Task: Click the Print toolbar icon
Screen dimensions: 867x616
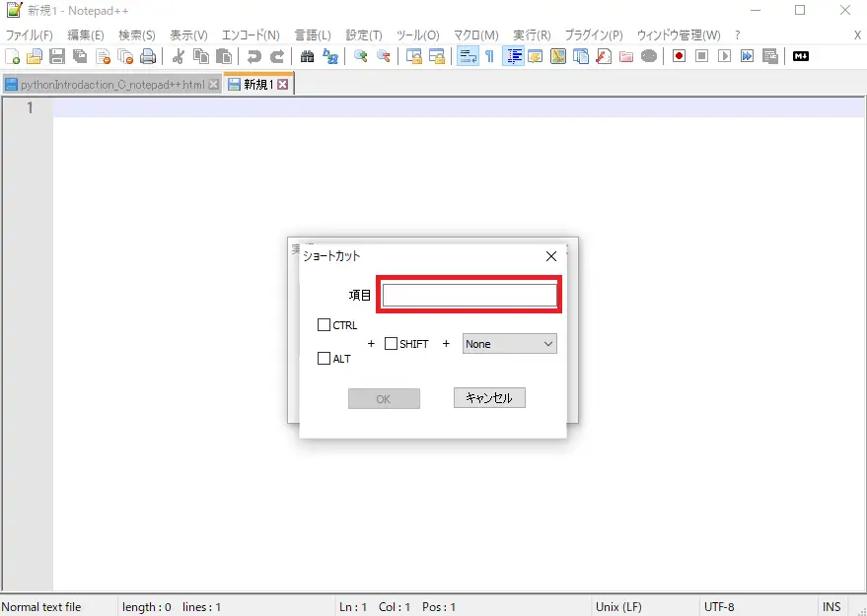Action: pyautogui.click(x=148, y=56)
